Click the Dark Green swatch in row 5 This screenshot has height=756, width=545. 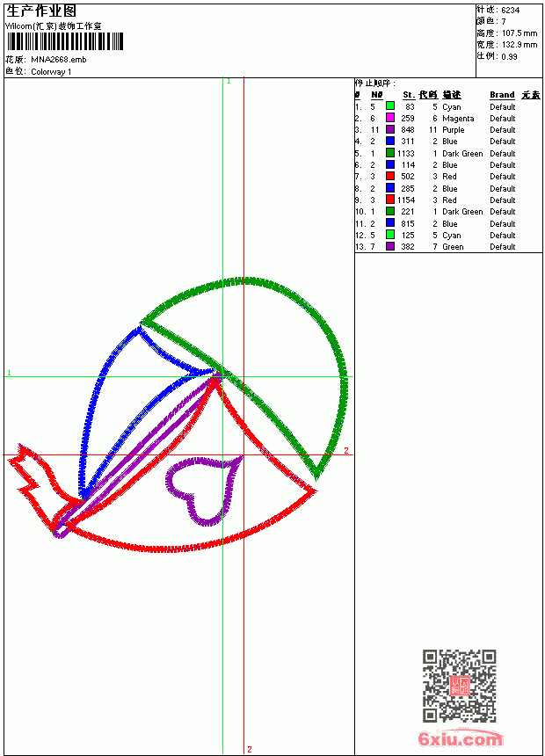(390, 153)
